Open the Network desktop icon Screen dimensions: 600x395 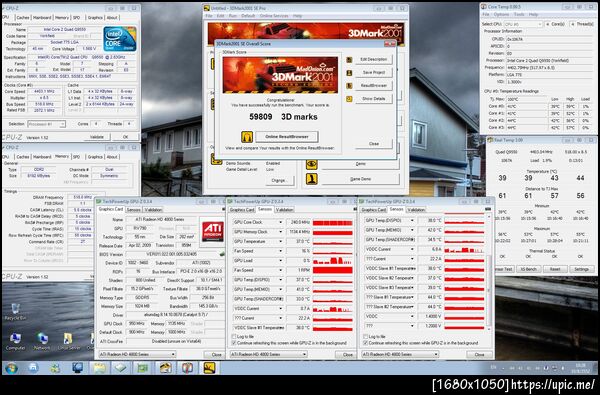[x=42, y=341]
